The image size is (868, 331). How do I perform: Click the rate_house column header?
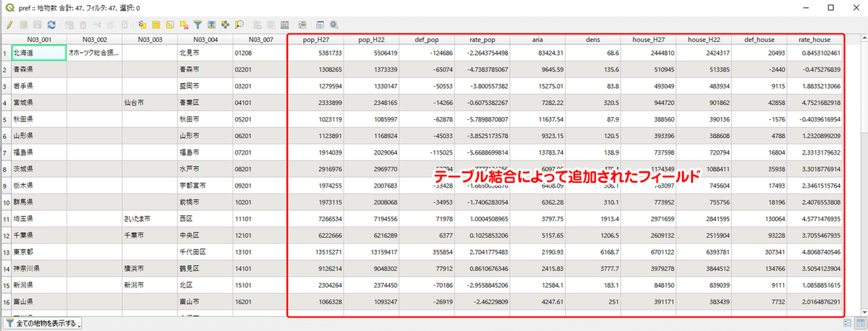click(815, 39)
